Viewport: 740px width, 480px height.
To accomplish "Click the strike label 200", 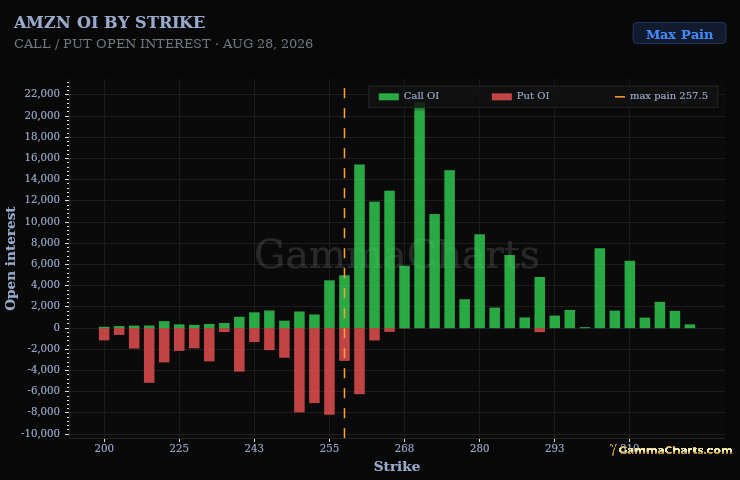I will pos(104,448).
